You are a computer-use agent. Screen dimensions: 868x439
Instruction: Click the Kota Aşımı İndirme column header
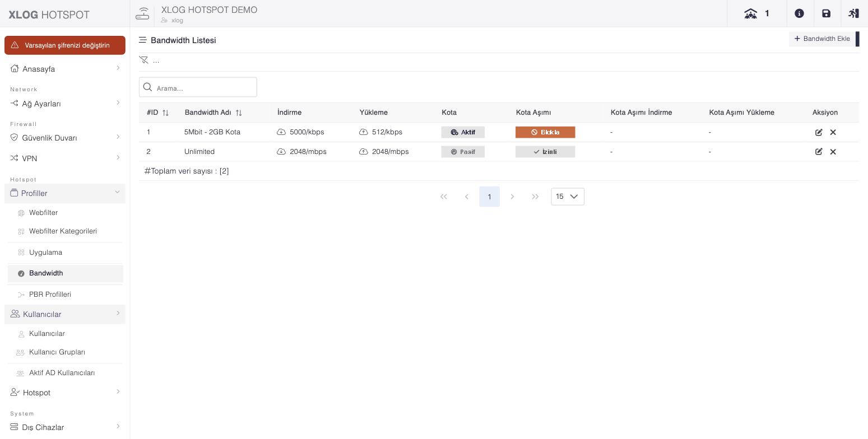click(641, 113)
